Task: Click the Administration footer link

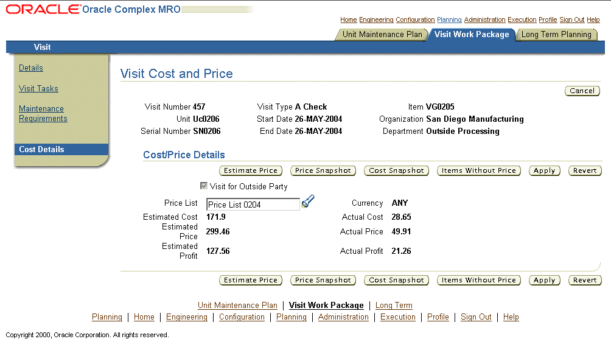Action: click(x=343, y=317)
